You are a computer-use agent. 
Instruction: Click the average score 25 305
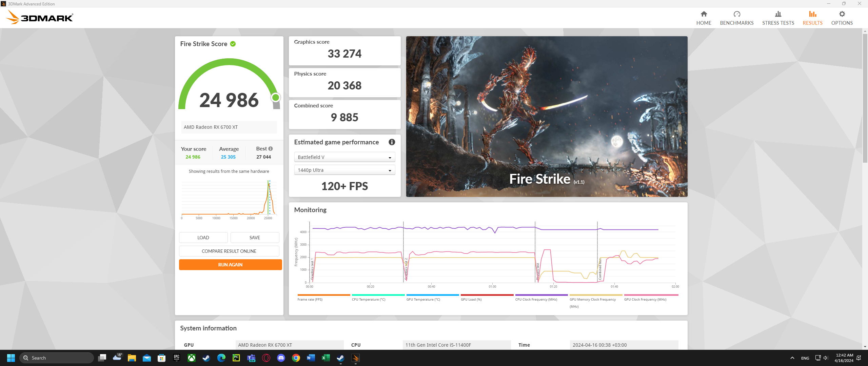click(228, 157)
